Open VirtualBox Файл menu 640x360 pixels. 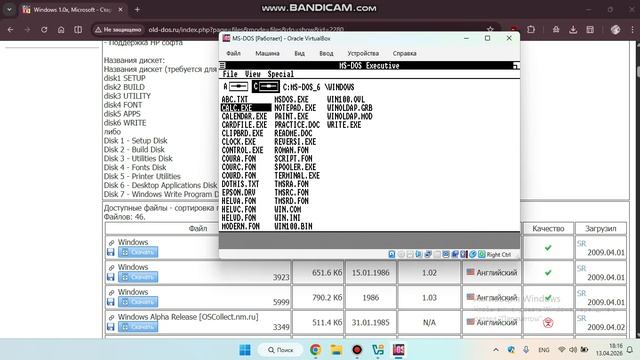(233, 53)
